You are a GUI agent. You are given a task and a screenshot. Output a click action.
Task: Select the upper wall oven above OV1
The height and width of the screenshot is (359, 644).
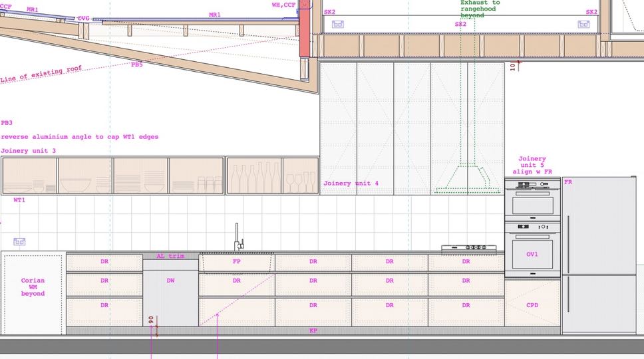[x=532, y=202]
